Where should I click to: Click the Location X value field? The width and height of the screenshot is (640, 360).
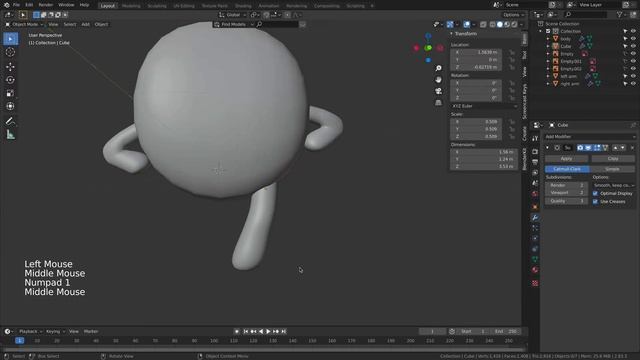coord(476,53)
